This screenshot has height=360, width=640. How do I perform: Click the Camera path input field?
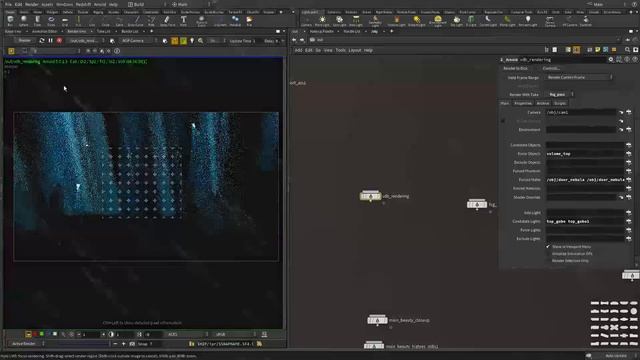581,112
